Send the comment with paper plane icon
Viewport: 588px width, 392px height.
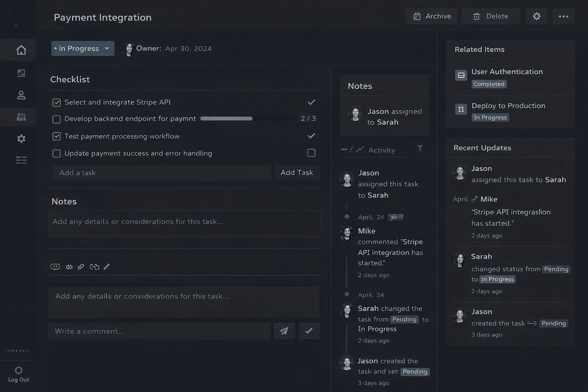(x=284, y=331)
